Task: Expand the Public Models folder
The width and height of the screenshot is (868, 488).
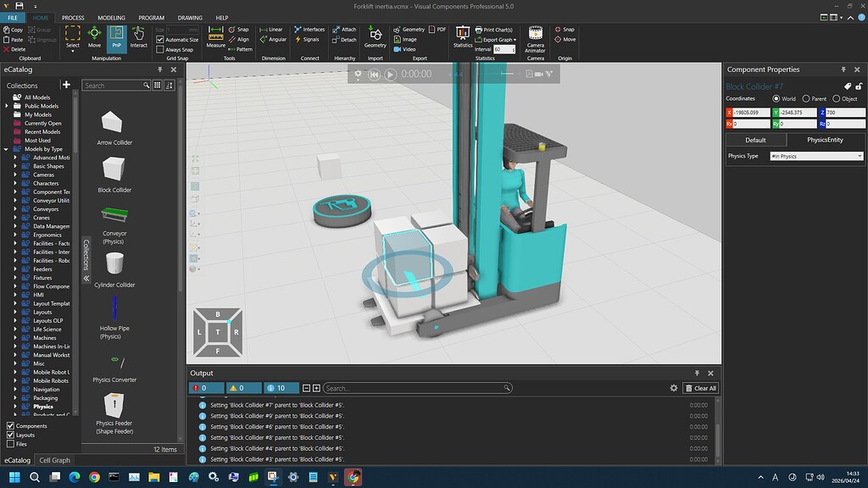Action: click(6, 106)
